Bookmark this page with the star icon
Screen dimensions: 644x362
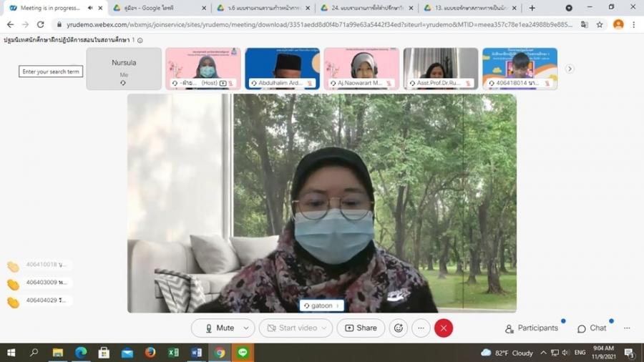point(600,24)
